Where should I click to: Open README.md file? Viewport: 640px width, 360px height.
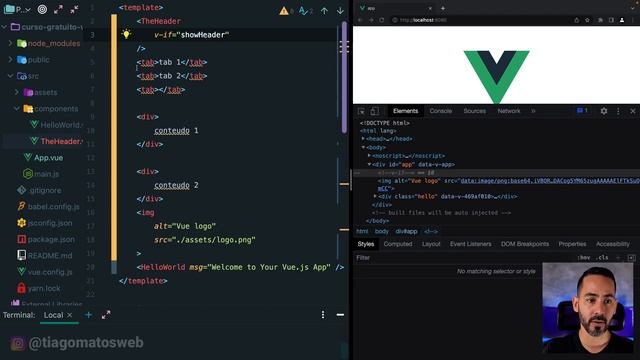point(44,256)
